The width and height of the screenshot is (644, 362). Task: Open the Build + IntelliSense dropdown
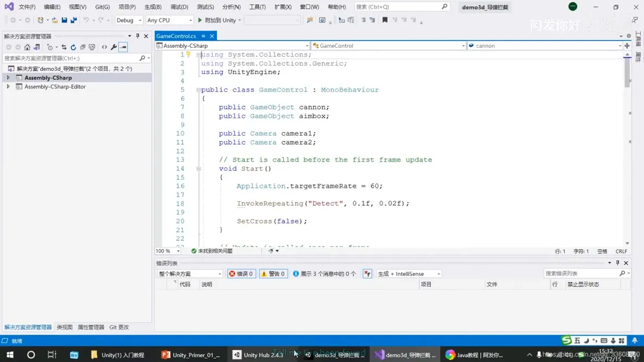408,274
